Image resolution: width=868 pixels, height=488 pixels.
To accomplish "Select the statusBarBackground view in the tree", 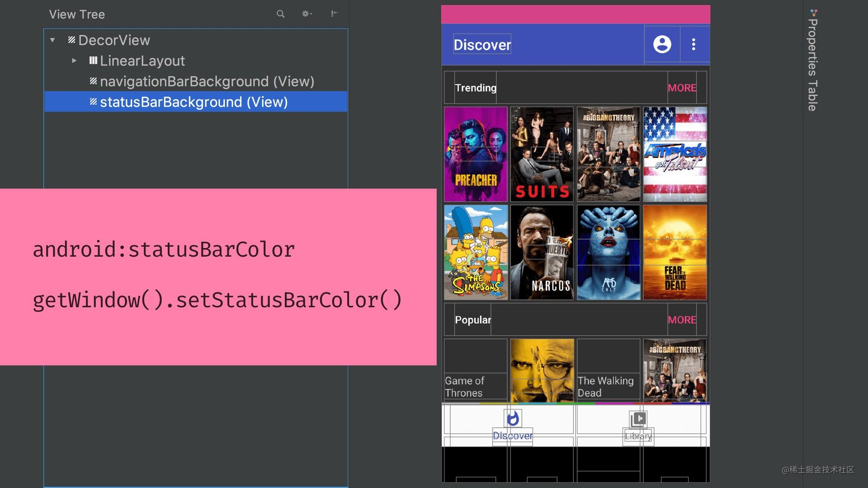I will (194, 102).
